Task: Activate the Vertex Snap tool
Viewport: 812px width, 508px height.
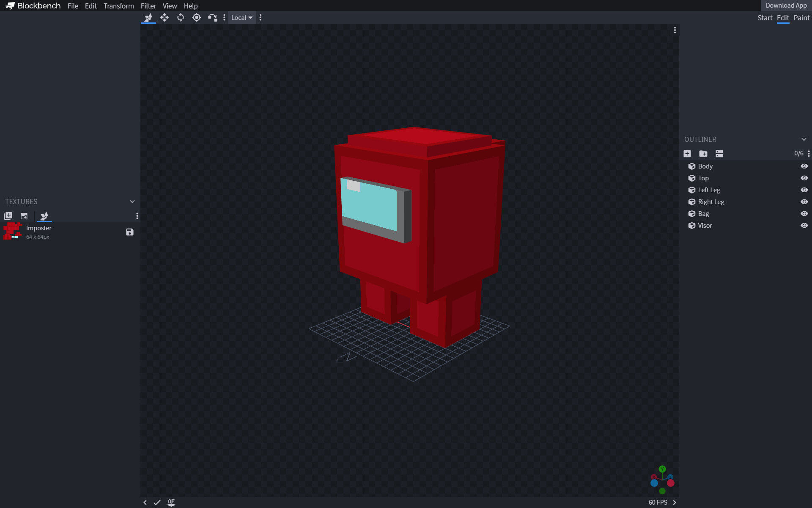Action: [212, 17]
